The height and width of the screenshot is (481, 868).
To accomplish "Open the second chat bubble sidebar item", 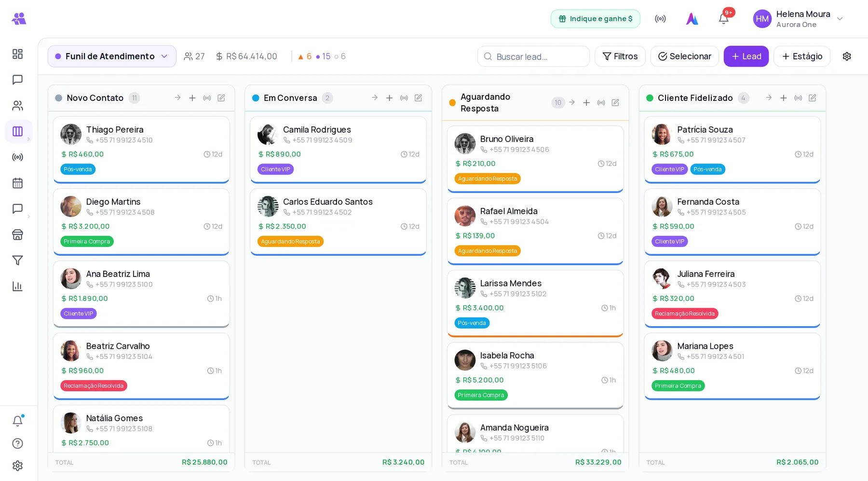I will 17,209.
